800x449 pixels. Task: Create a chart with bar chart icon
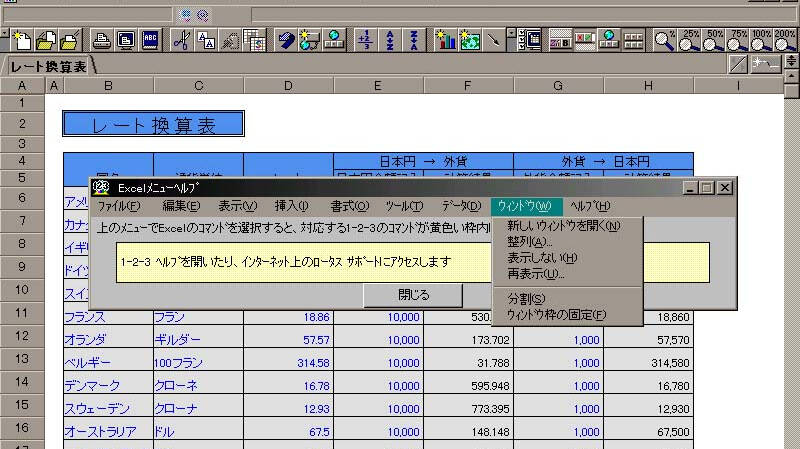[x=445, y=40]
